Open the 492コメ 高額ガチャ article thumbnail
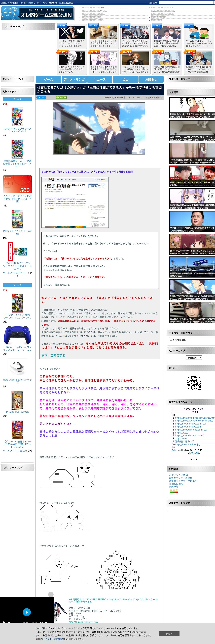This screenshot has height=644, width=215. point(199,58)
